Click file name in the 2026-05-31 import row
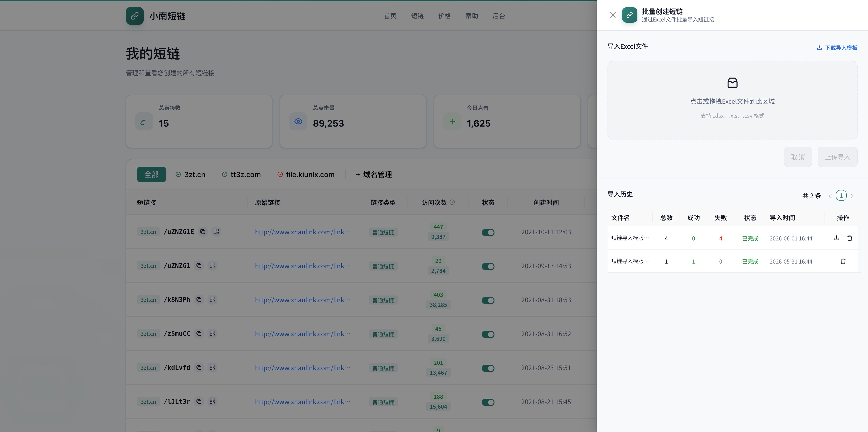 coord(630,261)
